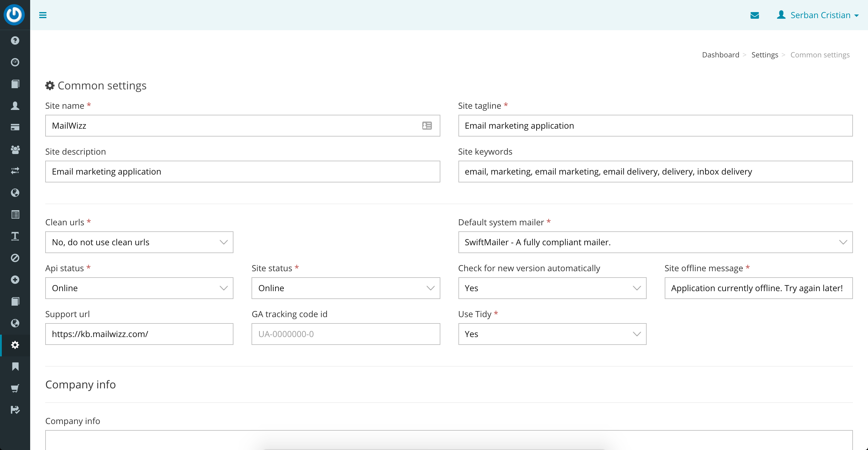Select the dashboard gauge icon in sidebar
The height and width of the screenshot is (450, 868).
click(15, 63)
